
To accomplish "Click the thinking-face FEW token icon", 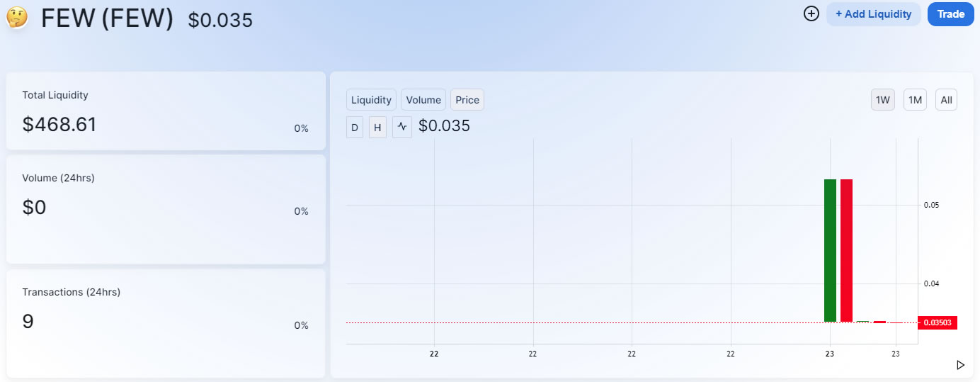I will [x=17, y=17].
